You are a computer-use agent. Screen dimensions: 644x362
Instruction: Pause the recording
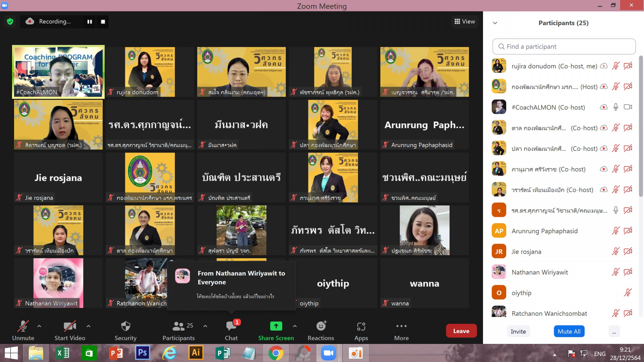pos(90,22)
